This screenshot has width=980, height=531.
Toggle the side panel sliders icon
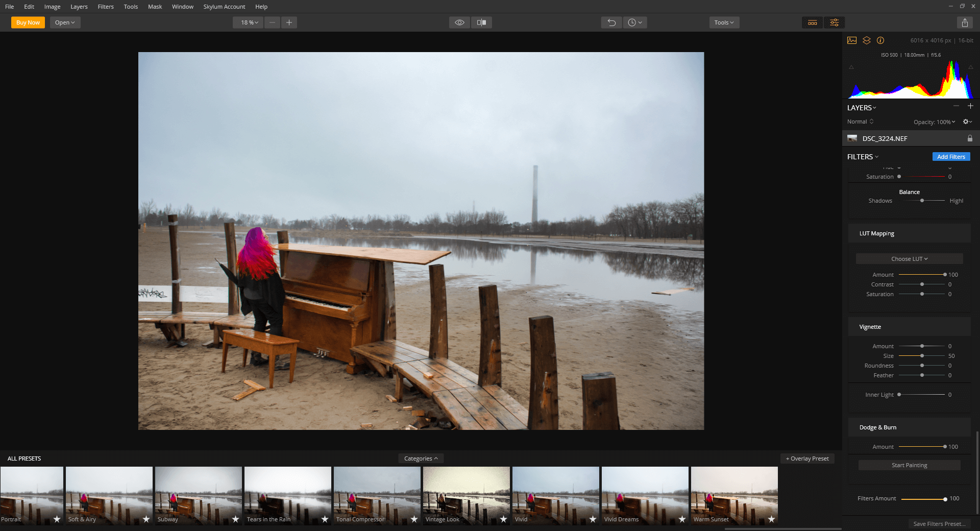click(x=834, y=22)
